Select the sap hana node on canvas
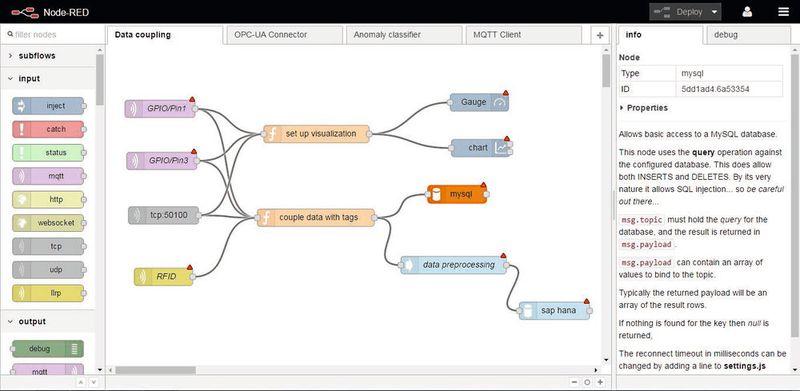The width and height of the screenshot is (800, 391). pyautogui.click(x=554, y=310)
